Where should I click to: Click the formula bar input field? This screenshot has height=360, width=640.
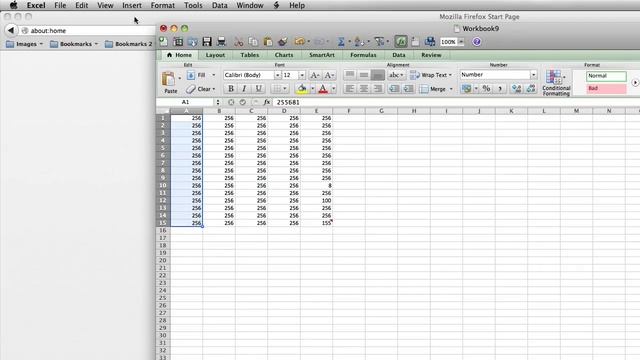456,102
